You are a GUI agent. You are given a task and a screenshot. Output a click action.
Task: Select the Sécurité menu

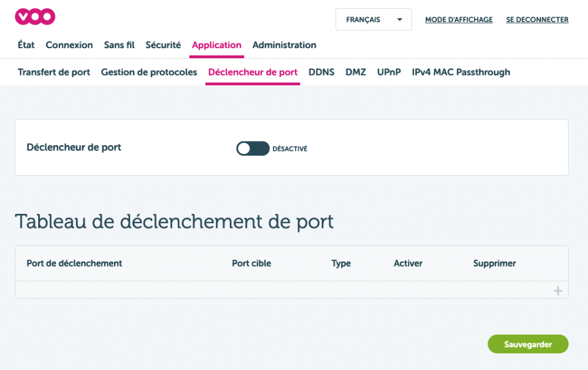pos(163,45)
